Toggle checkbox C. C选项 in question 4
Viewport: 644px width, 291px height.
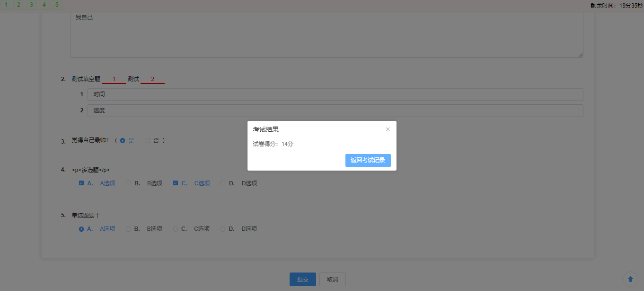click(176, 183)
